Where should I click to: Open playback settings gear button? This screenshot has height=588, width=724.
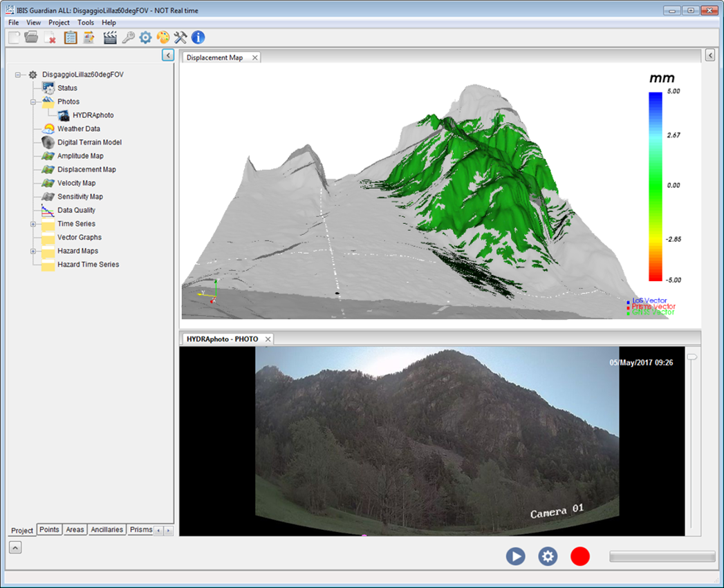pyautogui.click(x=548, y=556)
